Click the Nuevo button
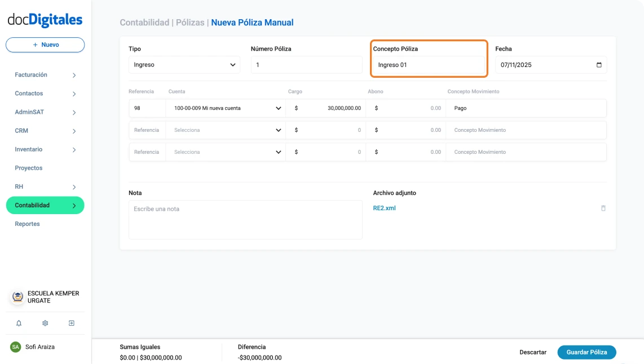The width and height of the screenshot is (644, 364). pyautogui.click(x=45, y=45)
